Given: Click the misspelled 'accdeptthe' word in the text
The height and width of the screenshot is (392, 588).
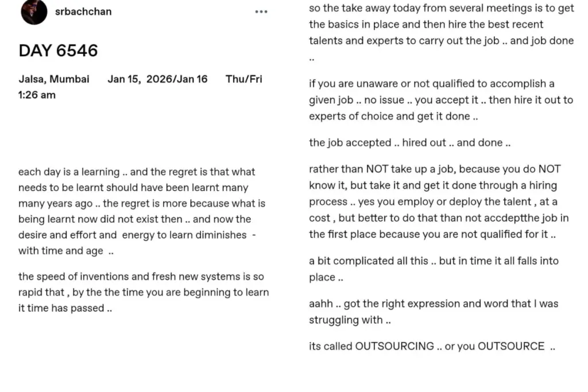Looking at the screenshot, I should click(513, 218).
